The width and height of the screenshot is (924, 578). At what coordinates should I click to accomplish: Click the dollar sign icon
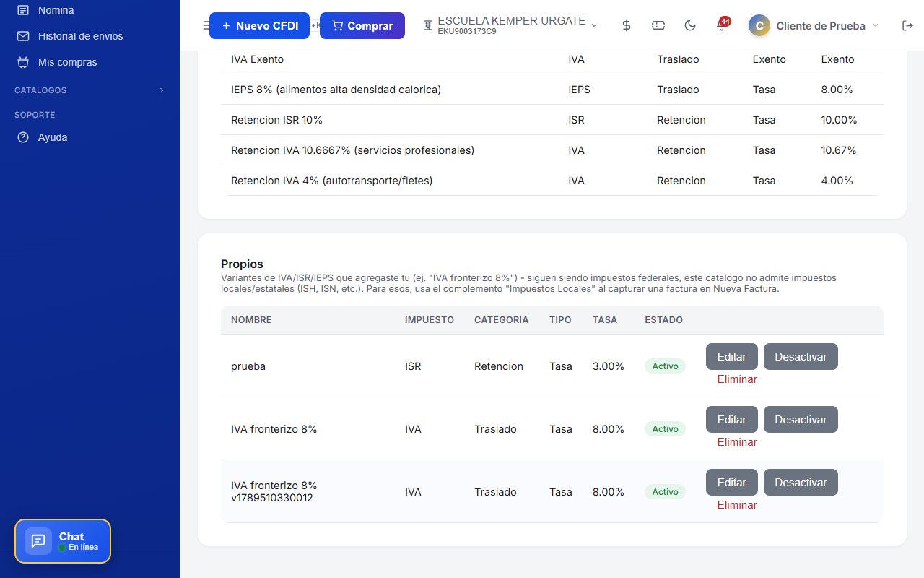point(627,25)
